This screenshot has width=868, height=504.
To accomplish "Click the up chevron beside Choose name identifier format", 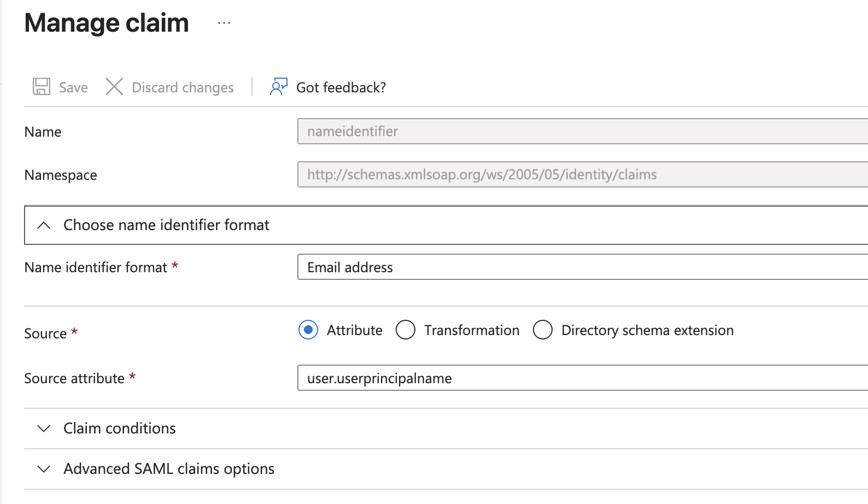I will click(44, 225).
